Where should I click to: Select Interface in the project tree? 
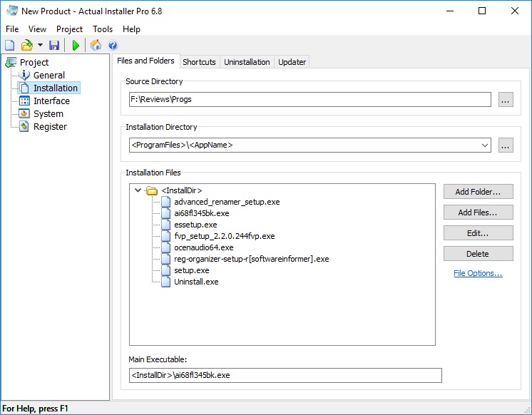(x=51, y=101)
